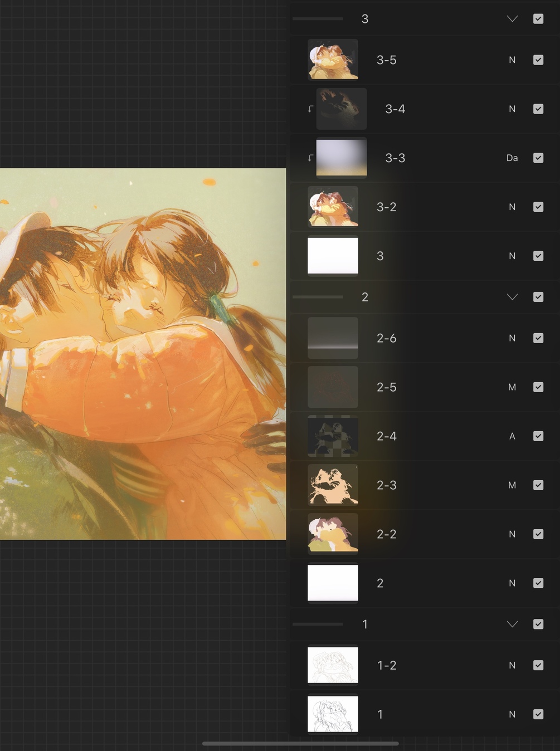This screenshot has height=751, width=560.
Task: Select layer 2-3 silhouette thumbnail
Action: (333, 485)
